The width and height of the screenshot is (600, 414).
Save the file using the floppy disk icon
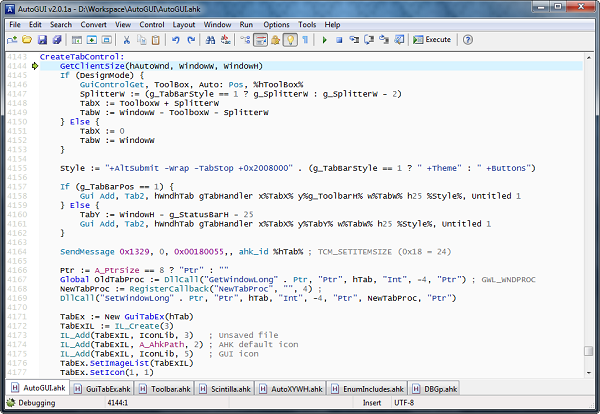(42, 40)
